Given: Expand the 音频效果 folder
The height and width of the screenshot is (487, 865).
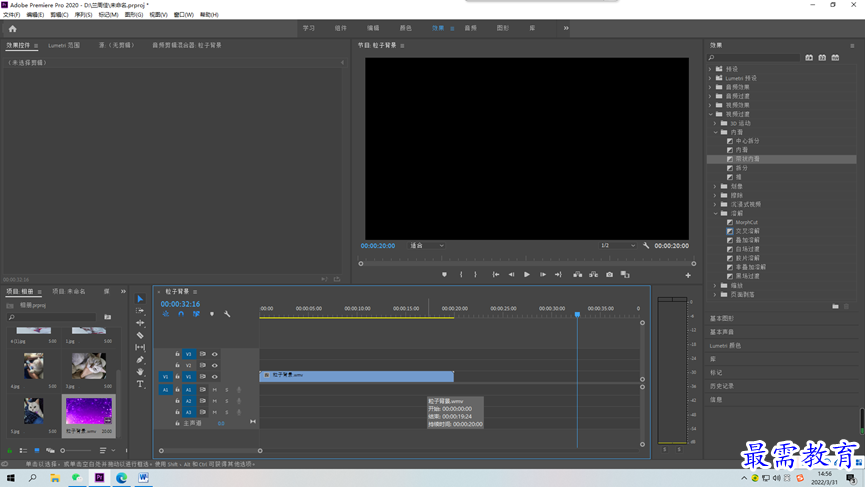Looking at the screenshot, I should [711, 87].
